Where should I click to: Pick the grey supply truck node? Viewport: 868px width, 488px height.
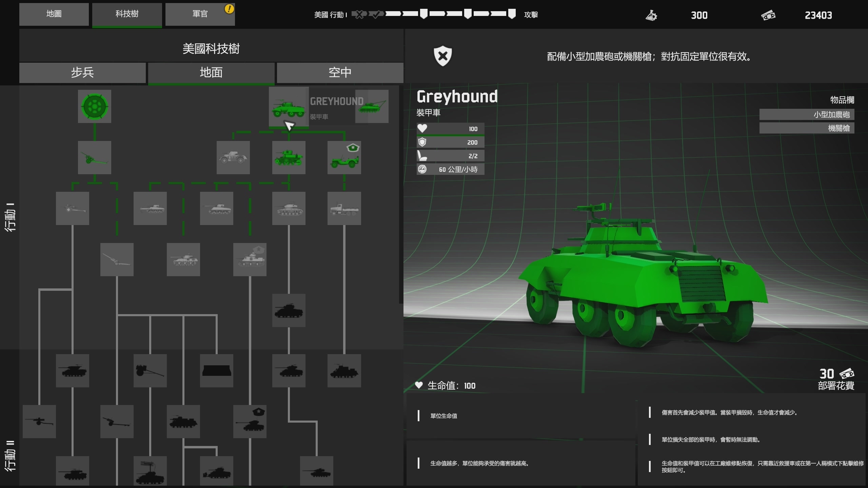pyautogui.click(x=344, y=208)
